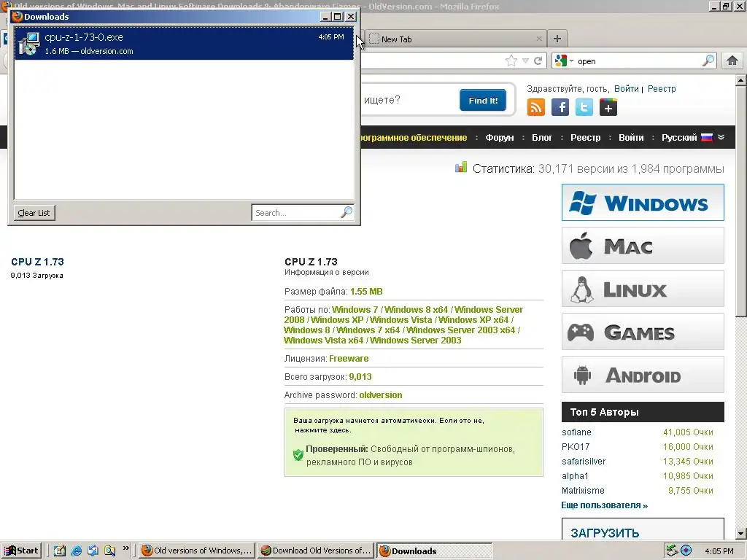Image resolution: width=747 pixels, height=560 pixels.
Task: Click the Реестр link beside the greeting
Action: pyautogui.click(x=662, y=88)
